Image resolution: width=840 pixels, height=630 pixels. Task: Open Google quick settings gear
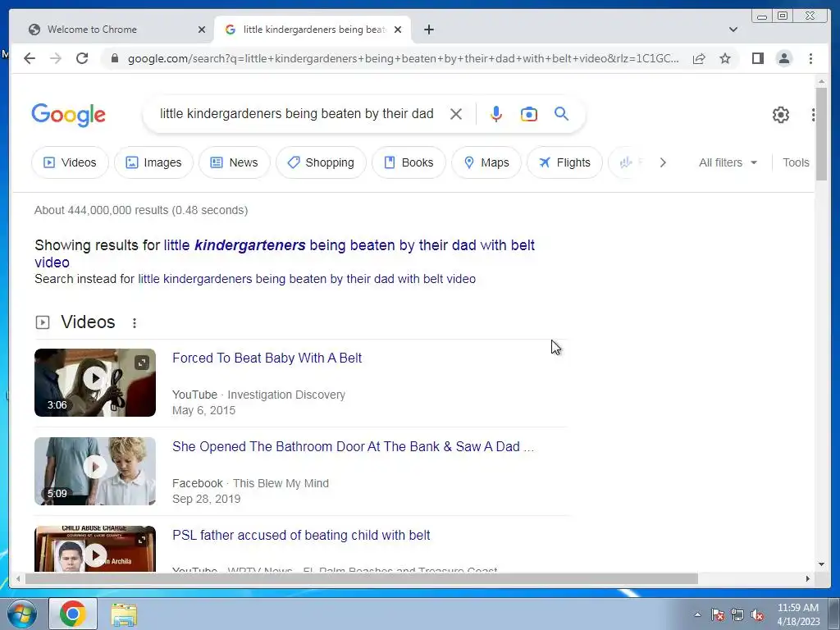[x=781, y=115]
